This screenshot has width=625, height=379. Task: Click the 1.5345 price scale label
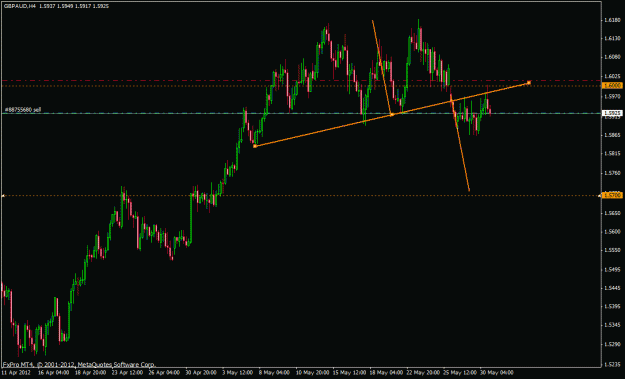[612, 325]
